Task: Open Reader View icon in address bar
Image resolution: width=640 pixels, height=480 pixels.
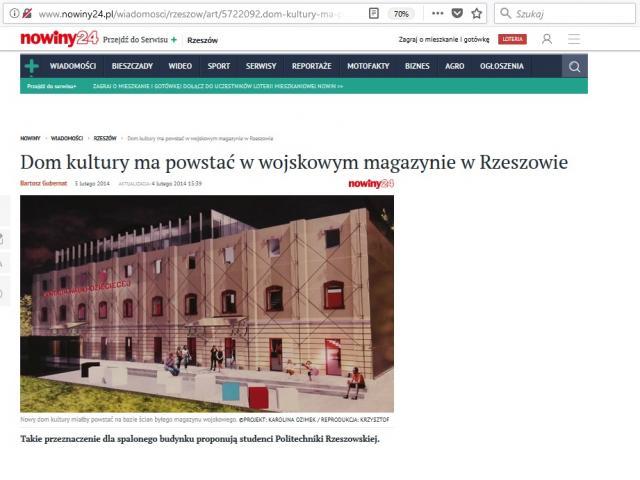Action: [x=373, y=14]
